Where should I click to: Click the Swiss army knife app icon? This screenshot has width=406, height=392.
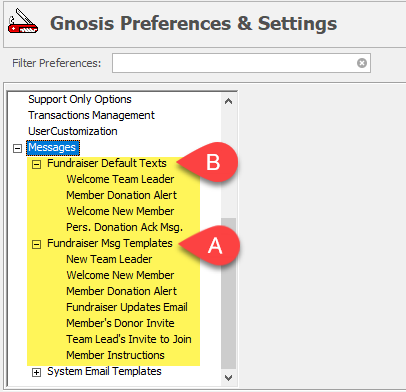(x=23, y=21)
